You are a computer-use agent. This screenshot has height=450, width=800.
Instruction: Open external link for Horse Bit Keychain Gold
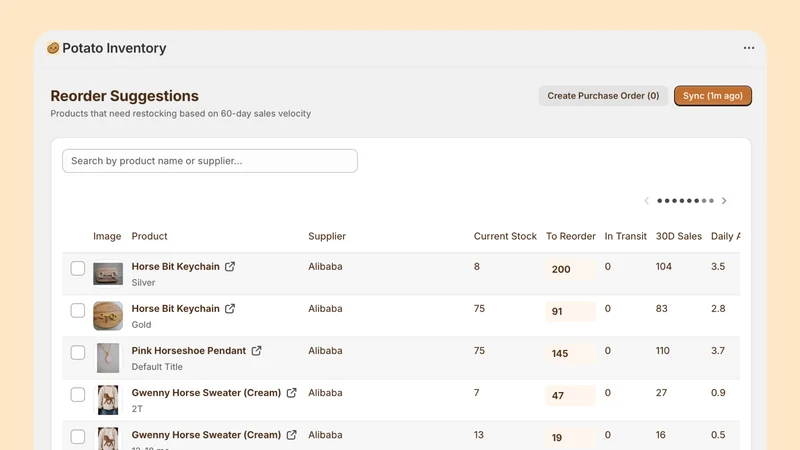(230, 309)
